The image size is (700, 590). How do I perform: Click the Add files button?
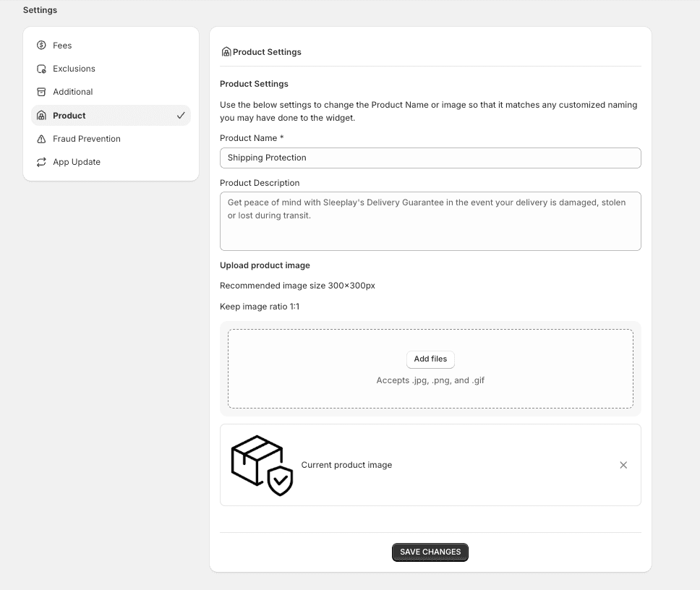click(x=430, y=359)
